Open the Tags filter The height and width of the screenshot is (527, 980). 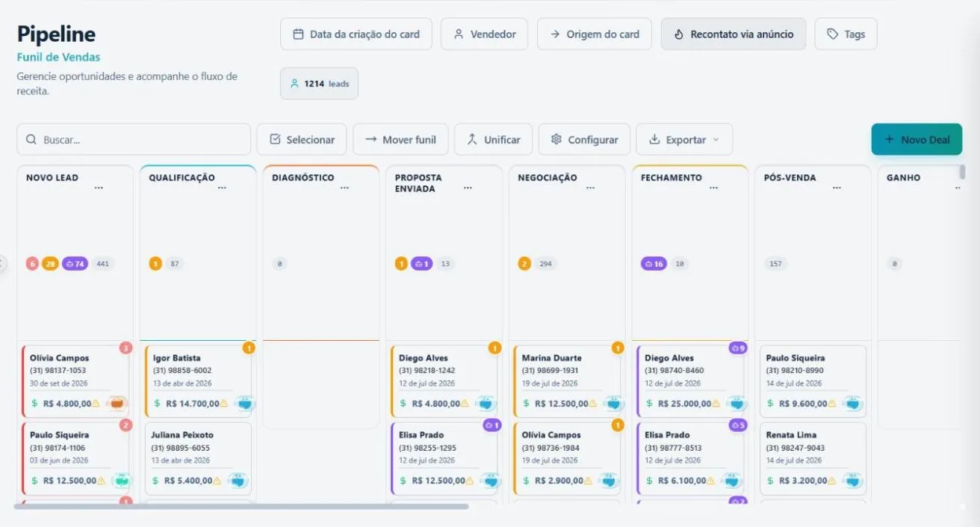point(846,34)
